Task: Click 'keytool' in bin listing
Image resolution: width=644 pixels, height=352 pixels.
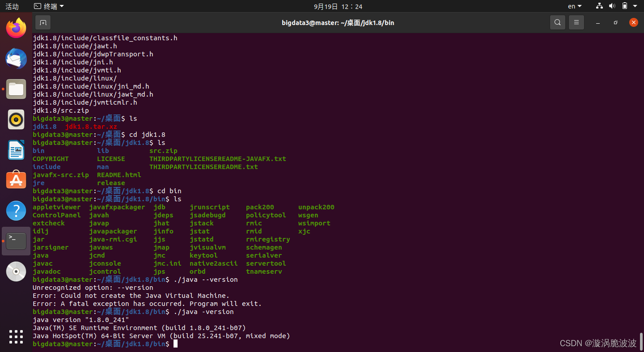Action: coord(203,255)
